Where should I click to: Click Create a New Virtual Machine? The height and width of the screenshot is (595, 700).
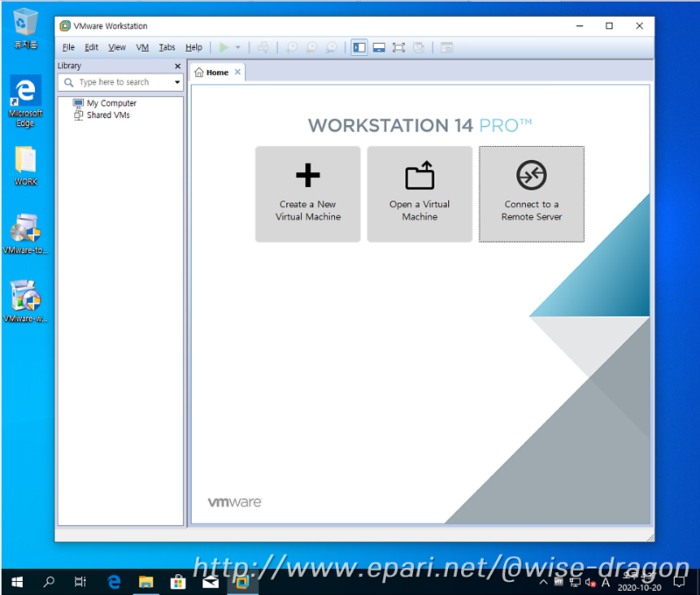point(308,194)
